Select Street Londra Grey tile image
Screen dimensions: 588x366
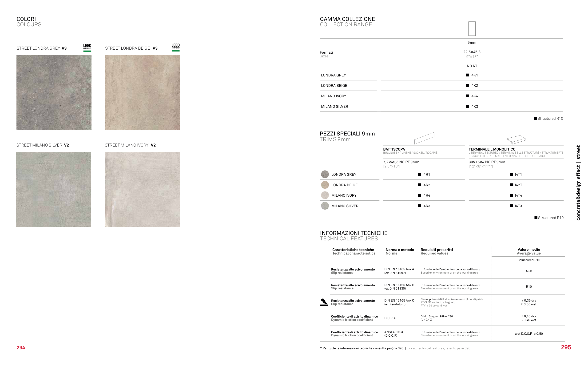tap(54, 92)
